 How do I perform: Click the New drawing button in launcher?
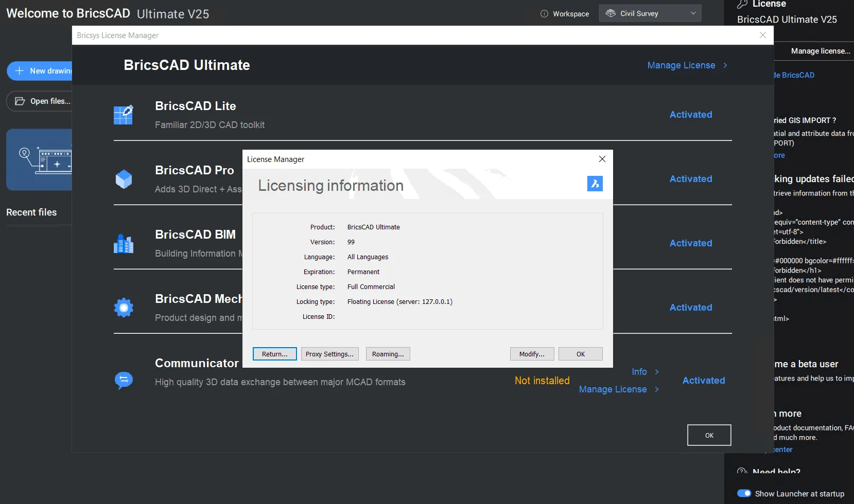40,71
